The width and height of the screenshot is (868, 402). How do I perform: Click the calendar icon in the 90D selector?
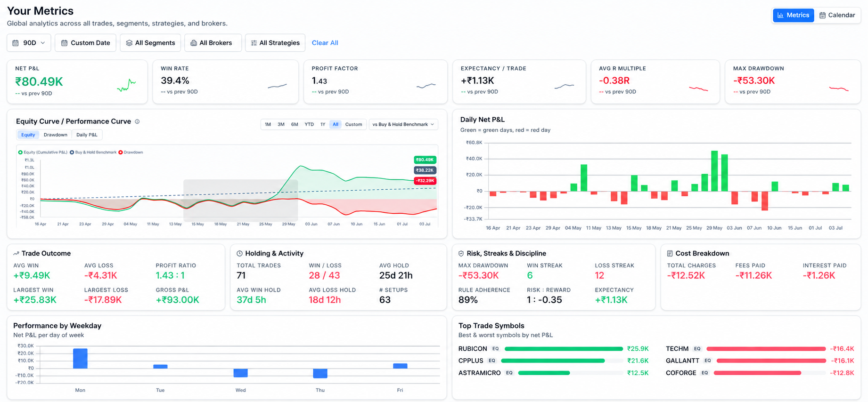pyautogui.click(x=16, y=43)
